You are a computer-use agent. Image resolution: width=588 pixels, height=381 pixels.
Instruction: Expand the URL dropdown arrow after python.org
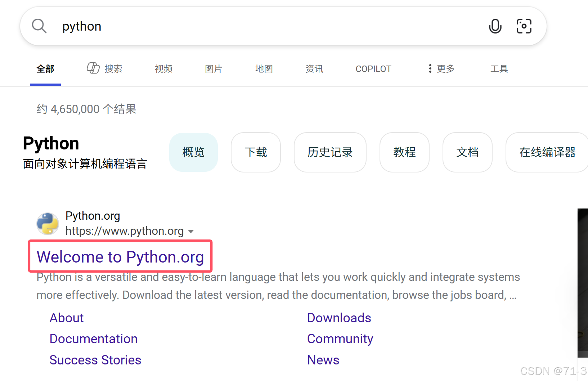(x=191, y=231)
